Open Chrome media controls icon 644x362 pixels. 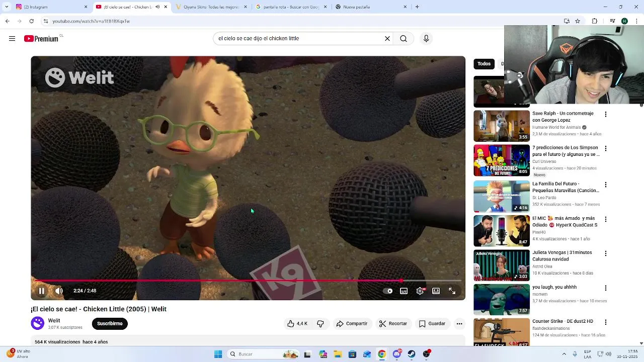pyautogui.click(x=612, y=21)
